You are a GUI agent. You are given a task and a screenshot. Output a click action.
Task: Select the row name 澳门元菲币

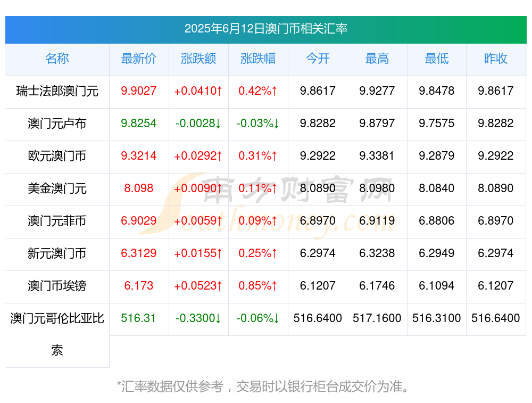pyautogui.click(x=57, y=221)
